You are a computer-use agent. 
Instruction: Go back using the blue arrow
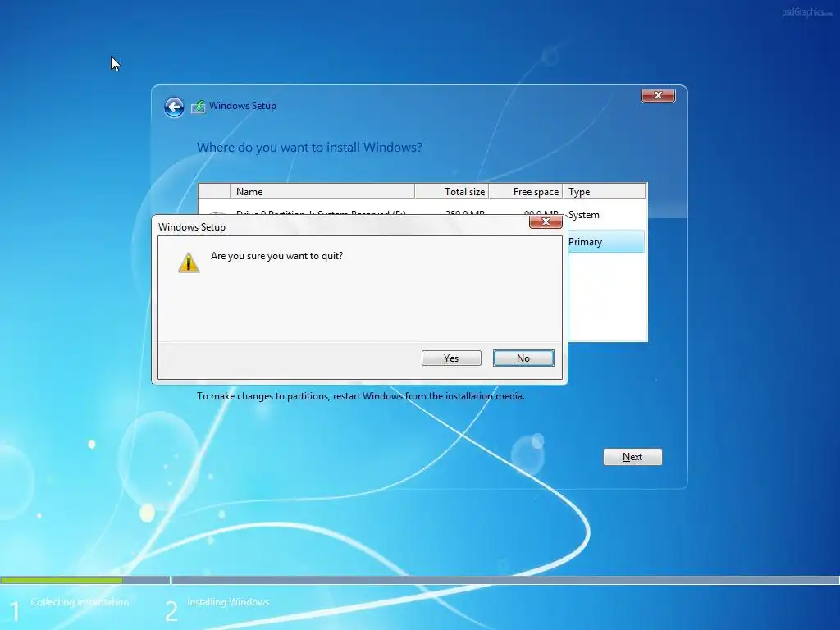[x=174, y=107]
